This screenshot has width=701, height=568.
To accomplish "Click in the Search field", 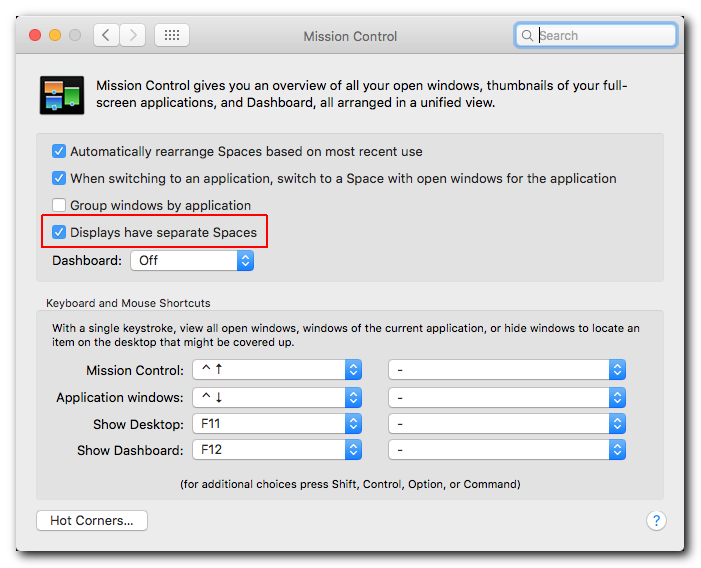I will [x=605, y=36].
